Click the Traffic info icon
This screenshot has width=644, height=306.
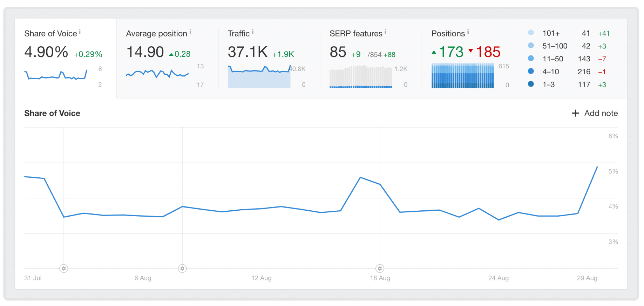(x=253, y=32)
